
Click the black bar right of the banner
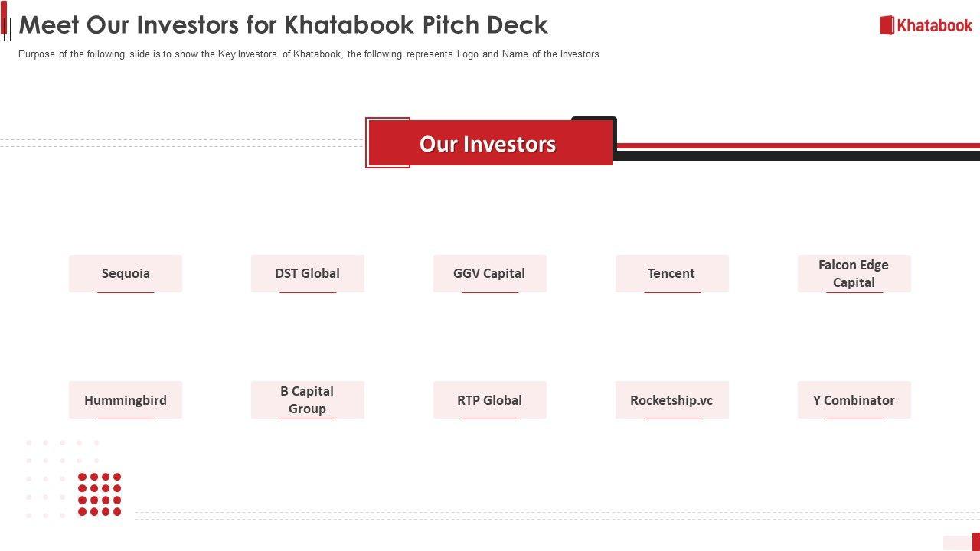click(796, 156)
